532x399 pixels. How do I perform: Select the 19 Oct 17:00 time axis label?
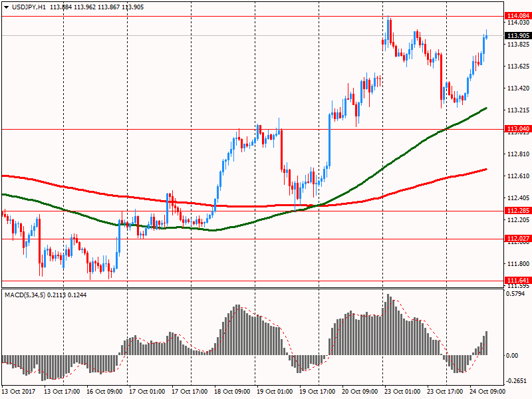pos(317,392)
